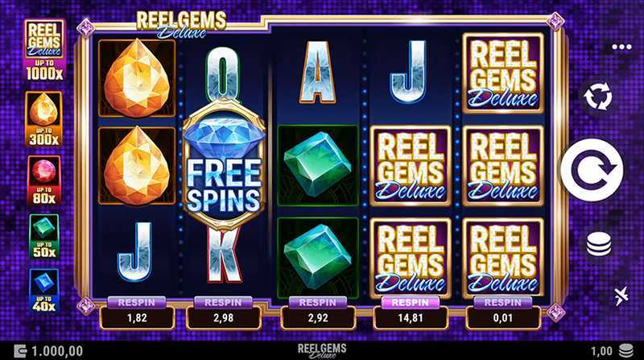
Task: Toggle the airplane quick spin icon
Action: point(621,296)
